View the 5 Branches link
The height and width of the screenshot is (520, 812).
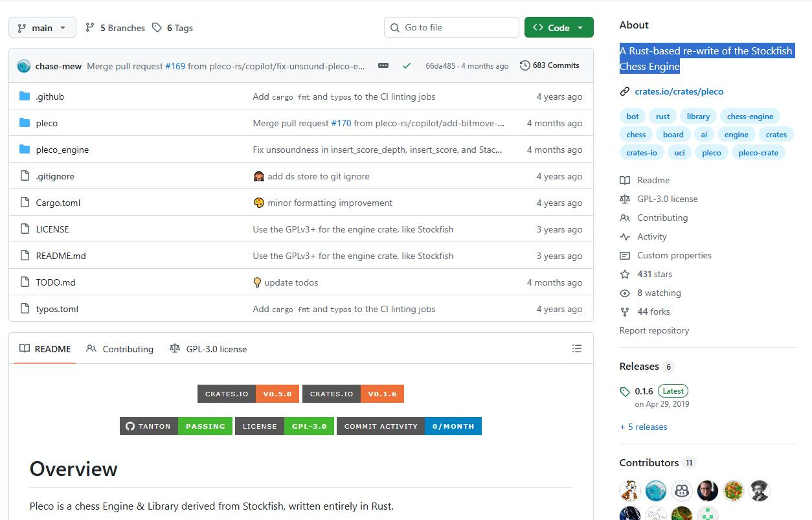click(115, 28)
